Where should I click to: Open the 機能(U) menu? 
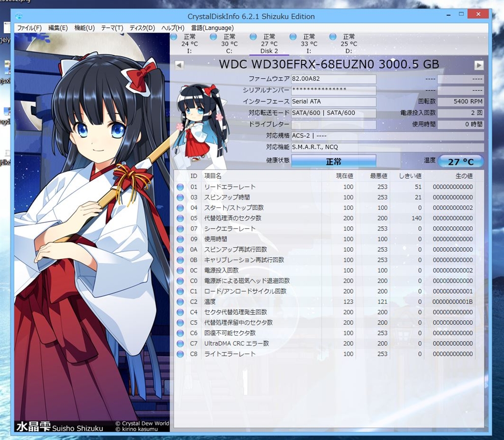(x=85, y=28)
